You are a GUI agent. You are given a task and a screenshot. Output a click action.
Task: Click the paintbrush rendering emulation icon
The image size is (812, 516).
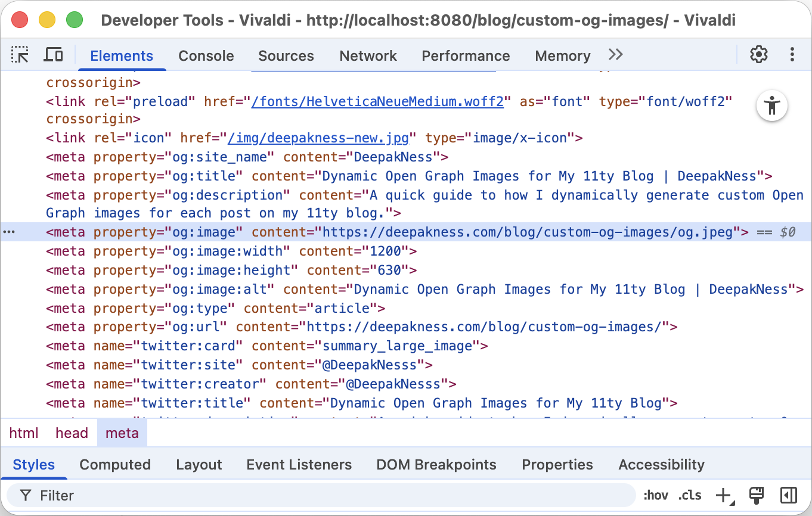[x=757, y=495]
